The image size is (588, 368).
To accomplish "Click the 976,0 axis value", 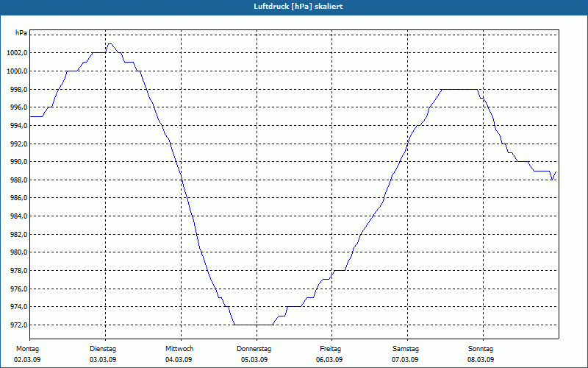I will pyautogui.click(x=19, y=289).
